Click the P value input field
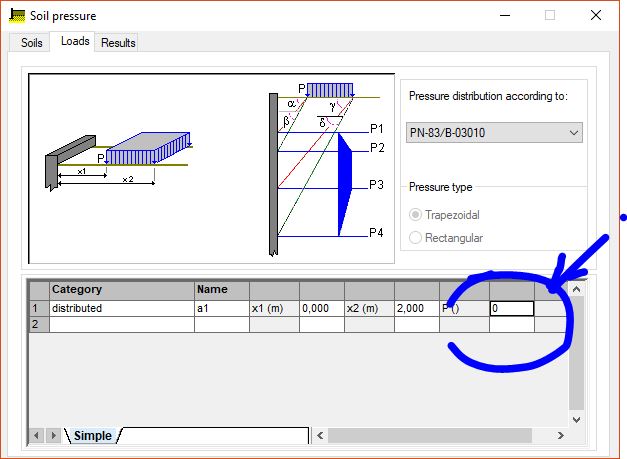Screen dimensions: 627x459 pos(512,308)
